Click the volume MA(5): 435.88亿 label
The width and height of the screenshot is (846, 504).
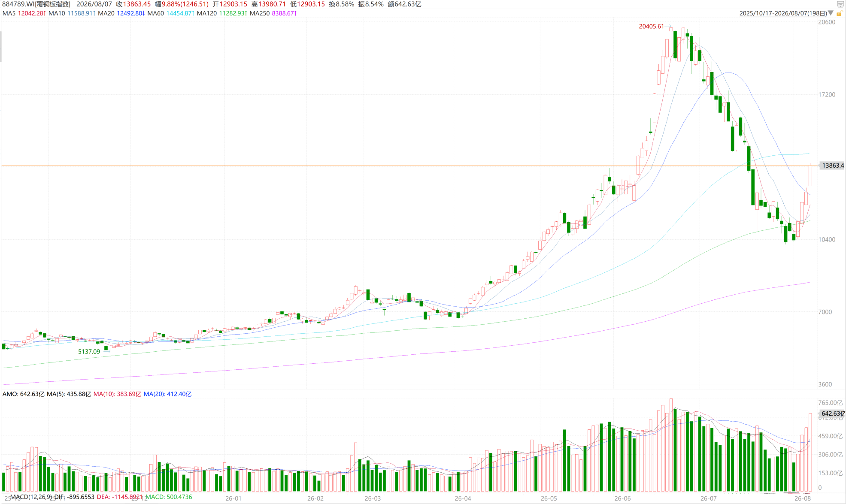69,394
